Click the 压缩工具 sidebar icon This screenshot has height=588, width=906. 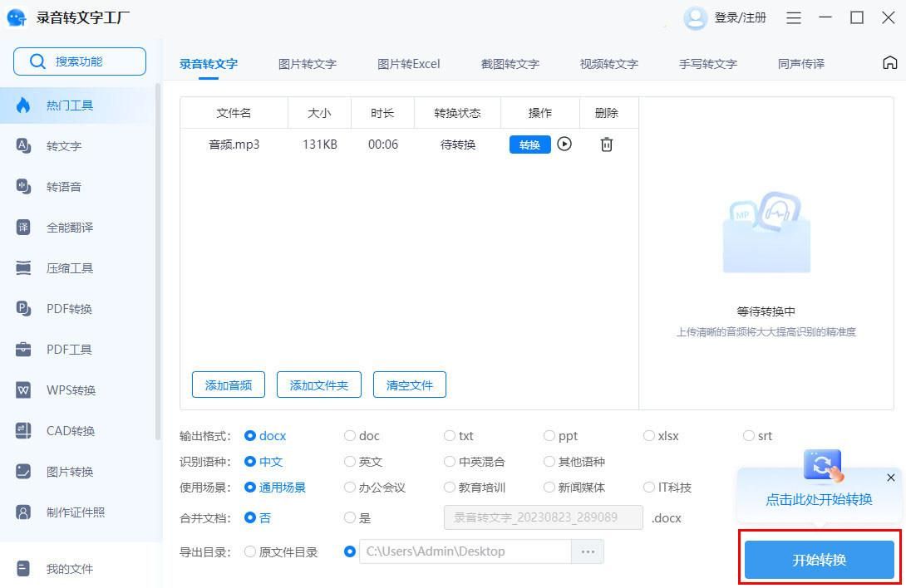point(23,268)
